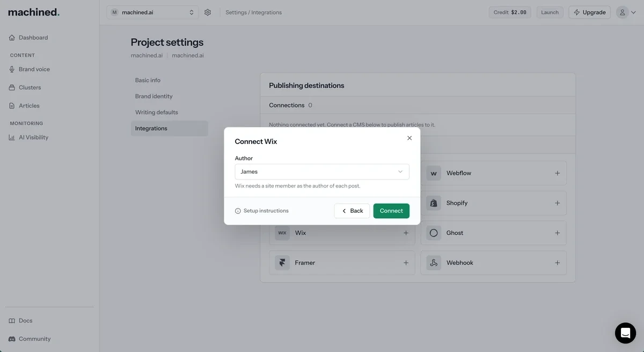Click the Wix logo icon
Image resolution: width=644 pixels, height=352 pixels.
coord(282,233)
